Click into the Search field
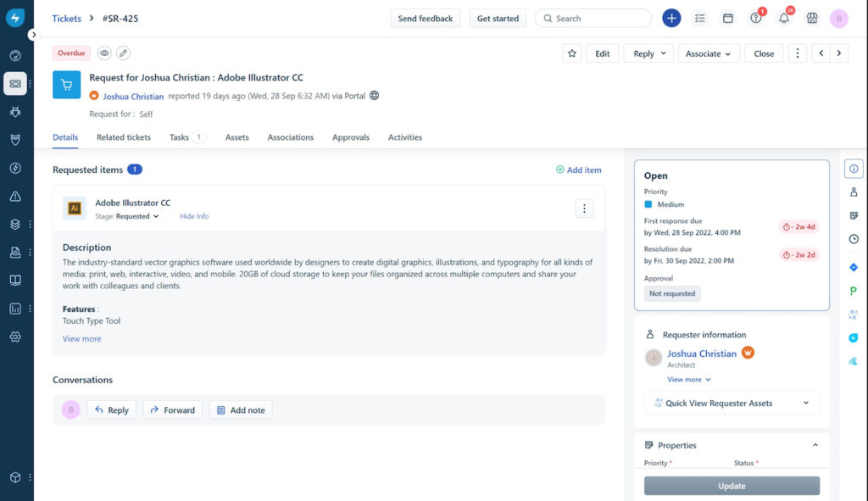 593,19
